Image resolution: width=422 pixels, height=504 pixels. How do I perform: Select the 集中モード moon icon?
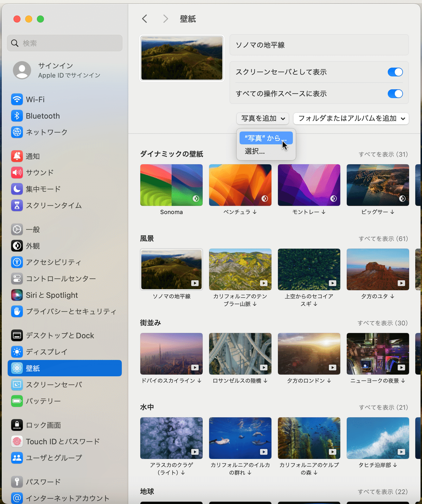[17, 189]
